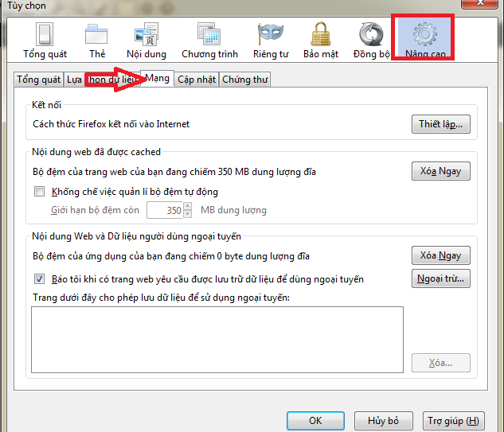This screenshot has height=432, width=504.
Task: Click the Thiết lập connection settings button
Action: 440,124
